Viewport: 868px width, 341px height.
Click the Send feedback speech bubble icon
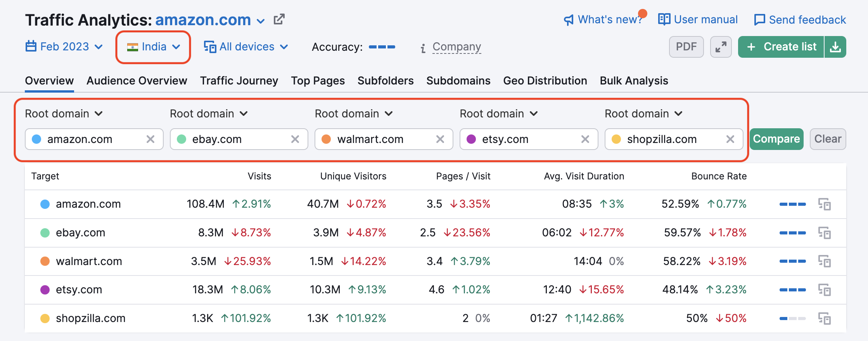759,20
